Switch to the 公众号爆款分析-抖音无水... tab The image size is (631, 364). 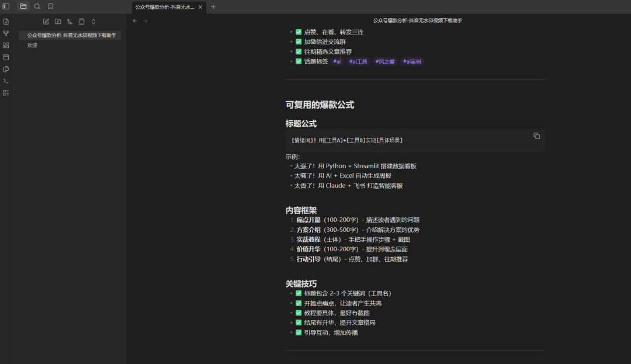(x=165, y=7)
